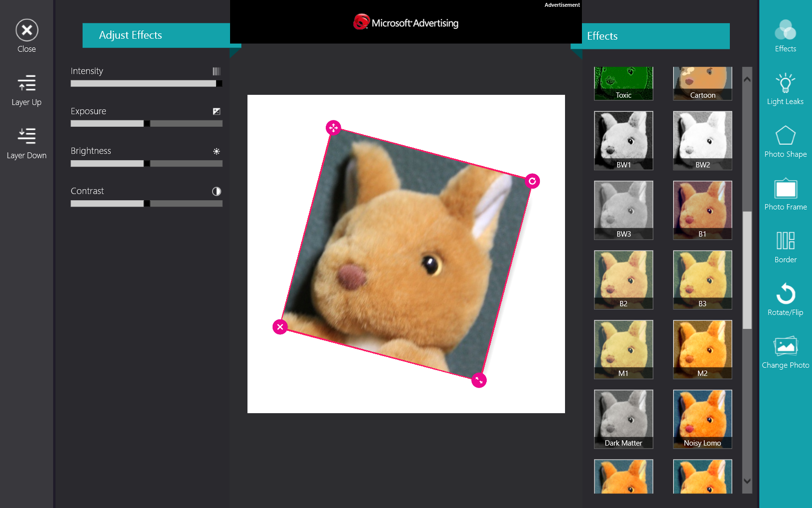Click the pink resize handle on photo

pos(479,380)
